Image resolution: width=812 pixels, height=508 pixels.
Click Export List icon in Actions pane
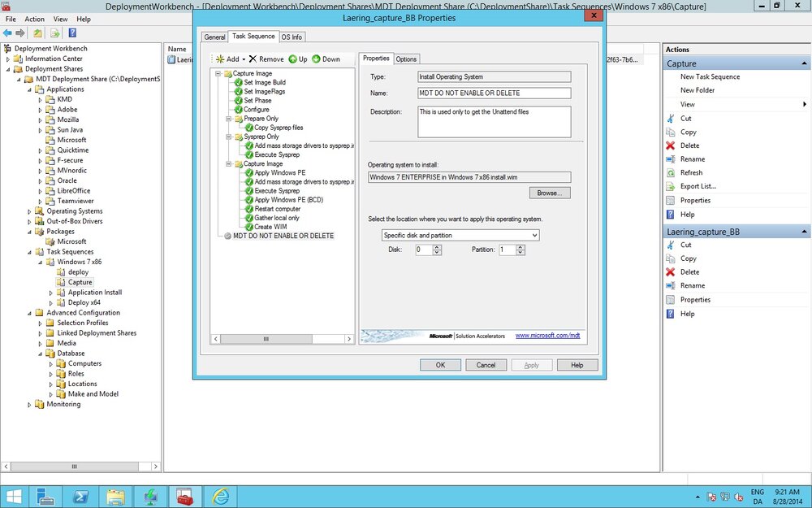[671, 186]
